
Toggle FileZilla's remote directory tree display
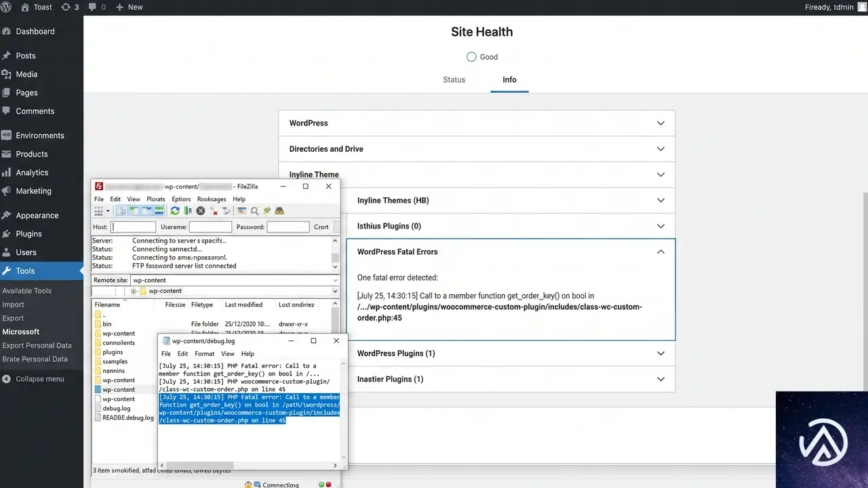[x=147, y=211]
